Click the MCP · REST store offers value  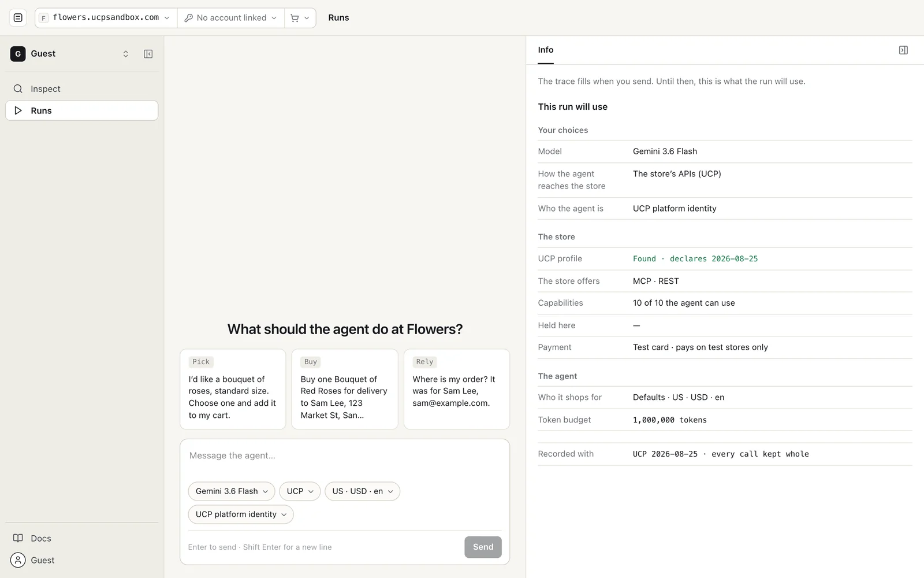(x=656, y=281)
